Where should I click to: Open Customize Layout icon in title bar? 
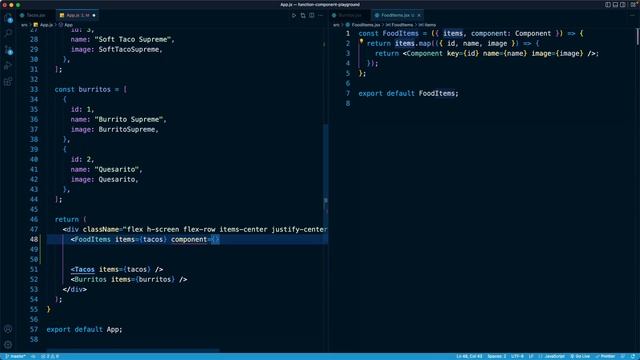coord(633,4)
